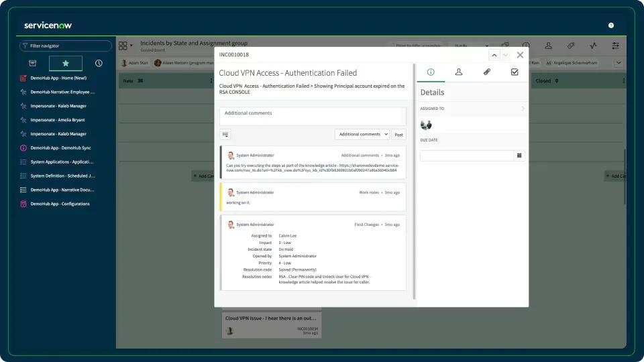This screenshot has width=644, height=362.
Task: Open the due date calendar picker
Action: coord(519,156)
